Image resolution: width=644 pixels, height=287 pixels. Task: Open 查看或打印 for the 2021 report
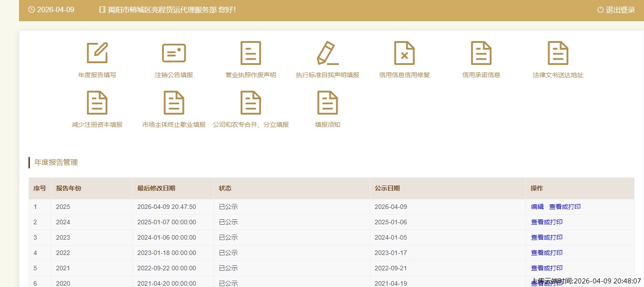(546, 268)
